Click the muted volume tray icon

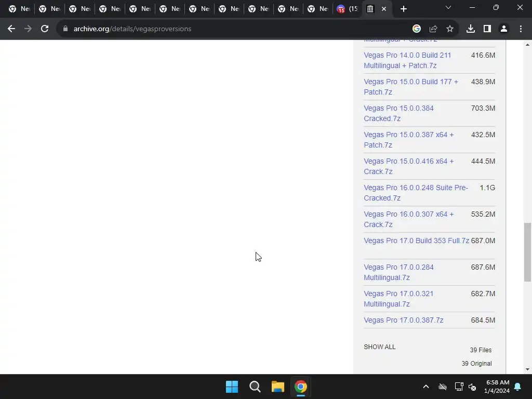[472, 387]
